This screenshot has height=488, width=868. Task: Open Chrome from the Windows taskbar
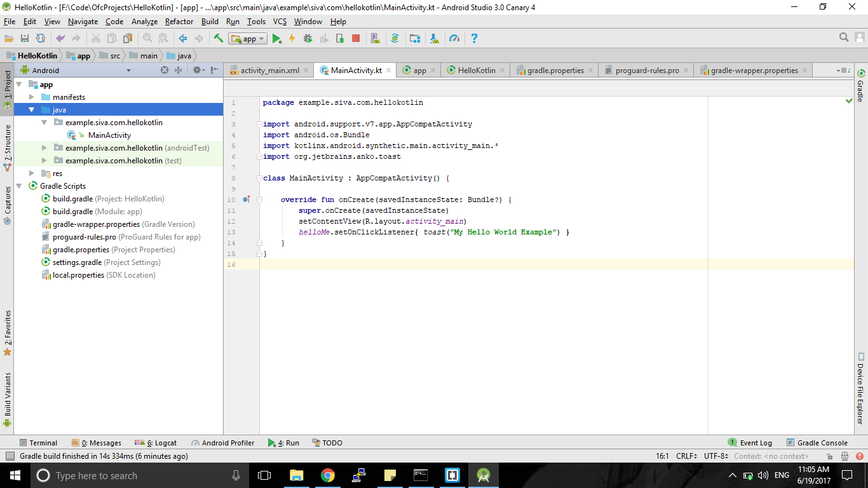click(x=327, y=475)
